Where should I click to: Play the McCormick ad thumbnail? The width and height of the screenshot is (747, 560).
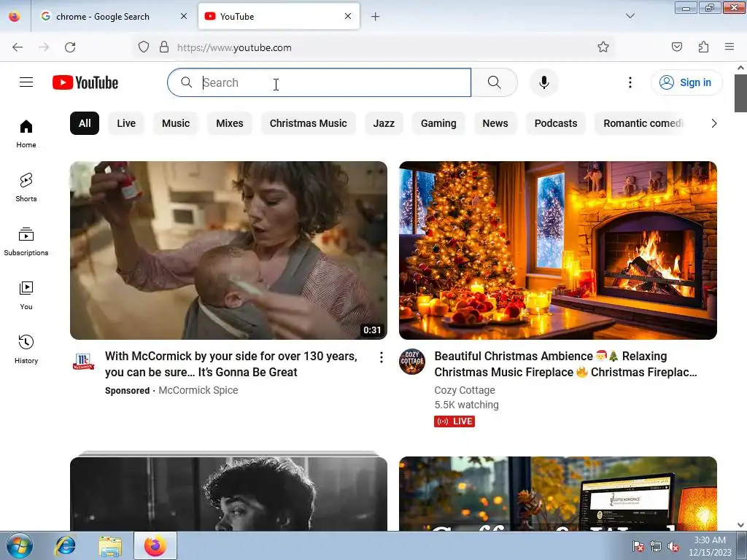tap(228, 251)
